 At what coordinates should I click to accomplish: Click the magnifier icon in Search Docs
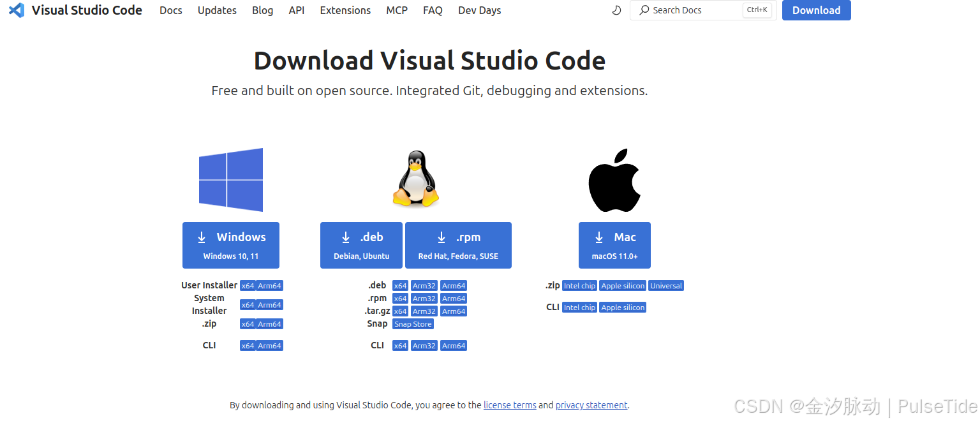(644, 10)
